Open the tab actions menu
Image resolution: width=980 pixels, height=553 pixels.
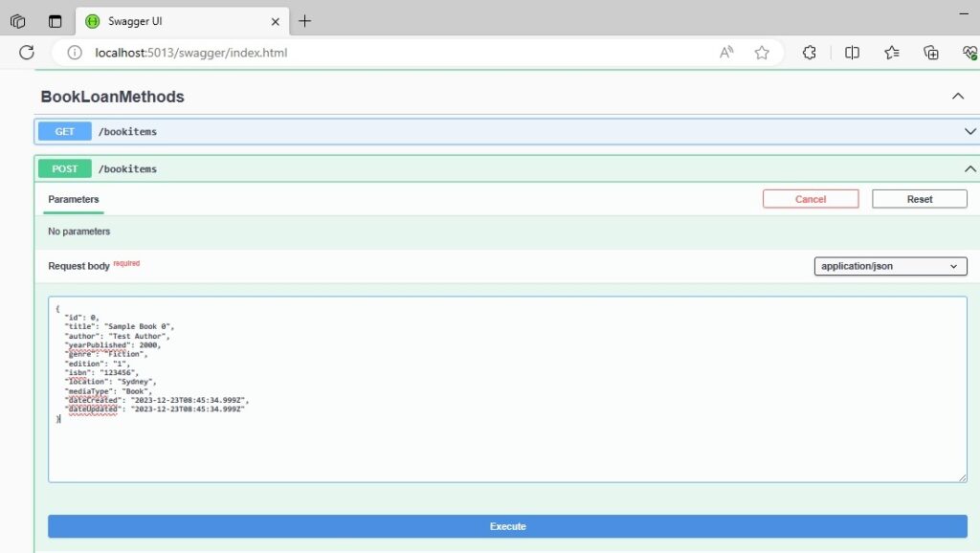[55, 21]
